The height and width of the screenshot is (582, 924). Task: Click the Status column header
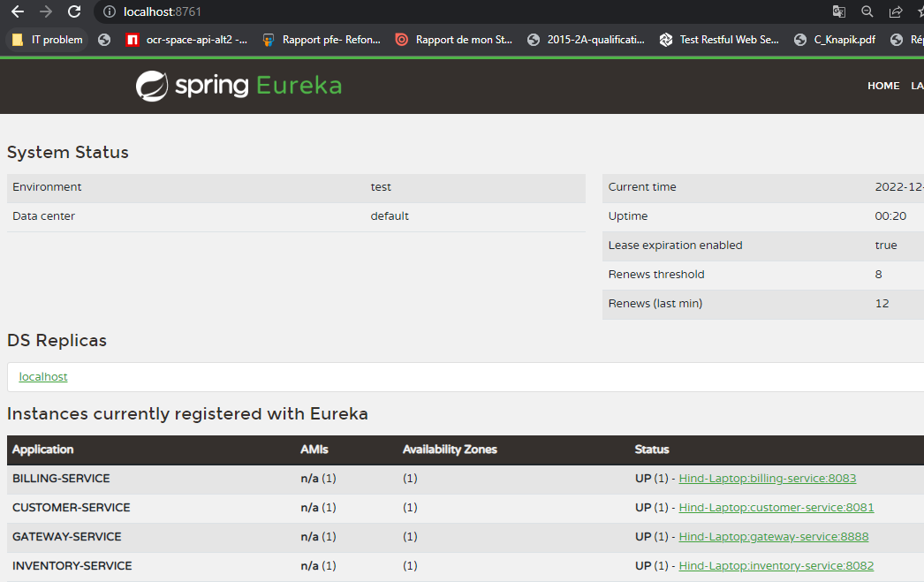[652, 450]
